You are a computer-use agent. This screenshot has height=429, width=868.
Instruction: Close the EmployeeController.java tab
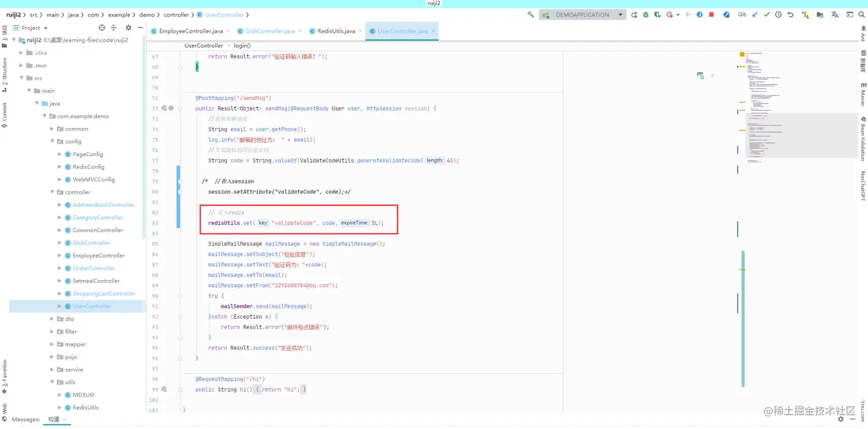(x=228, y=31)
